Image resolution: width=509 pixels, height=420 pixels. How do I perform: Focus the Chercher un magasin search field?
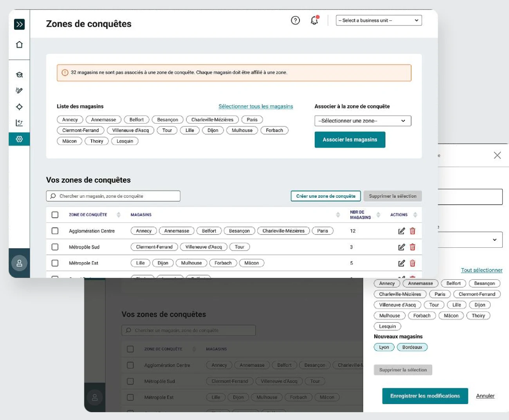(x=113, y=196)
